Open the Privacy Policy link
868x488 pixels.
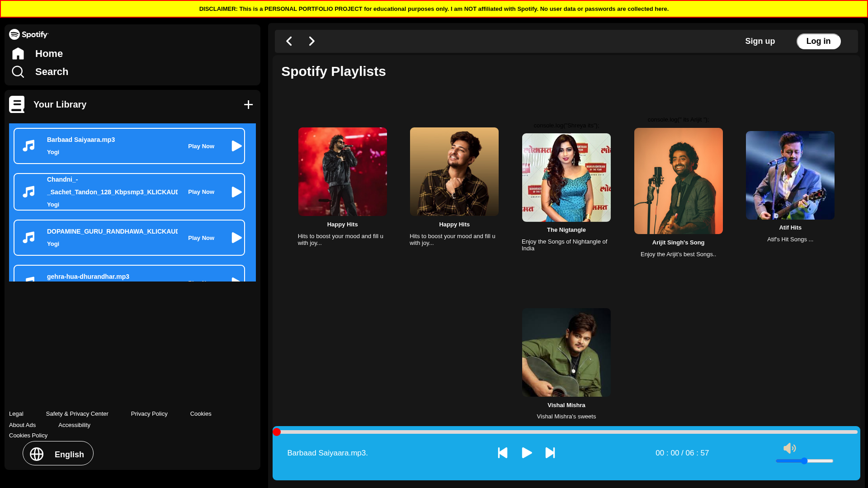(x=149, y=414)
